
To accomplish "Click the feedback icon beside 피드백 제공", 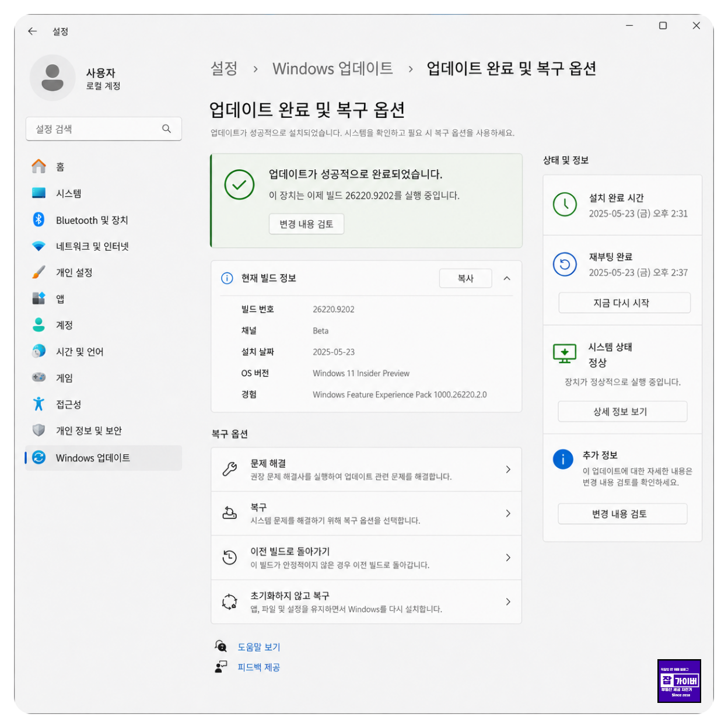I will (x=220, y=667).
